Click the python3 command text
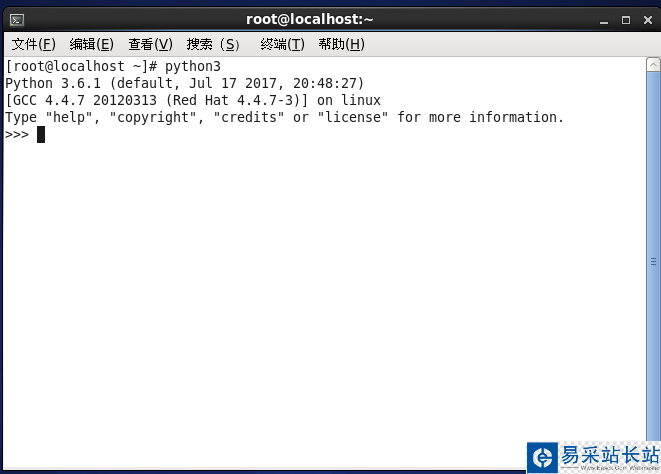 (x=193, y=67)
